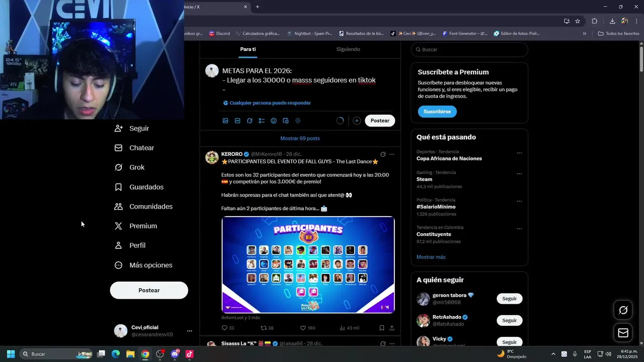Open Chrome three-dot menu
644x362 pixels.
pyautogui.click(x=636, y=21)
